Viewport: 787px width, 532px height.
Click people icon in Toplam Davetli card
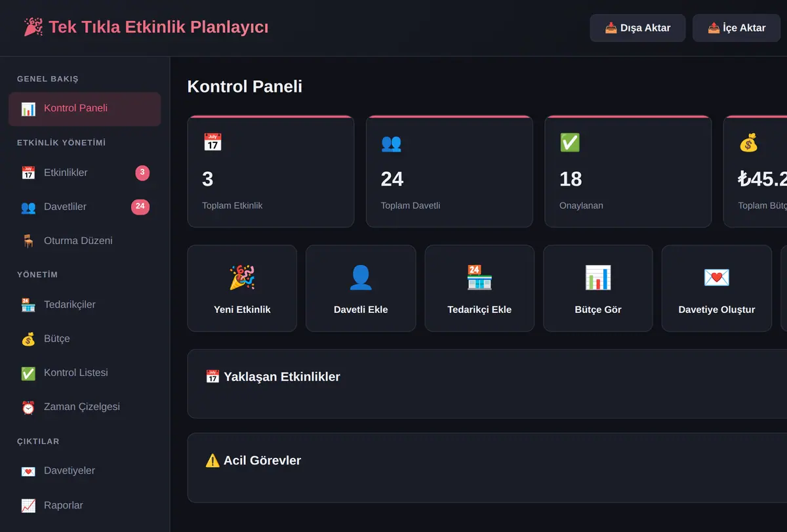(392, 142)
